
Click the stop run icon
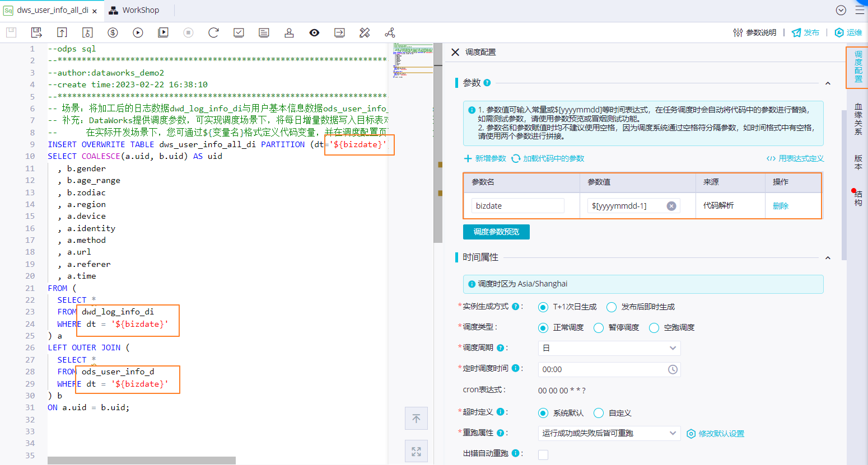point(188,32)
